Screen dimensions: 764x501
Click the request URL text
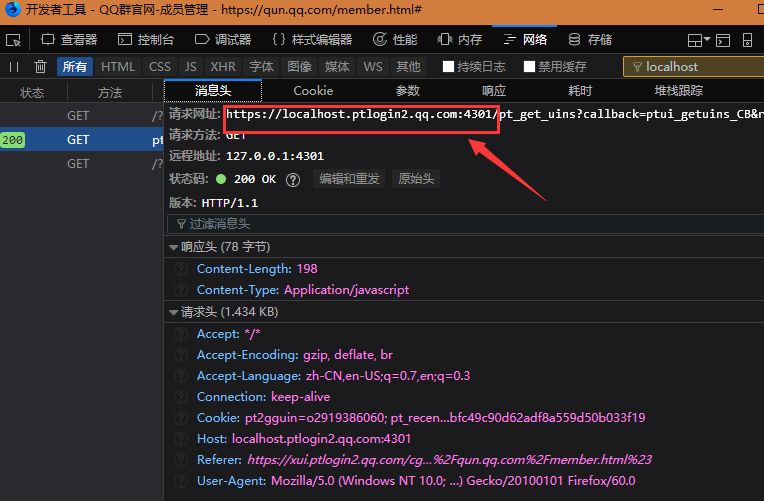[x=495, y=114]
